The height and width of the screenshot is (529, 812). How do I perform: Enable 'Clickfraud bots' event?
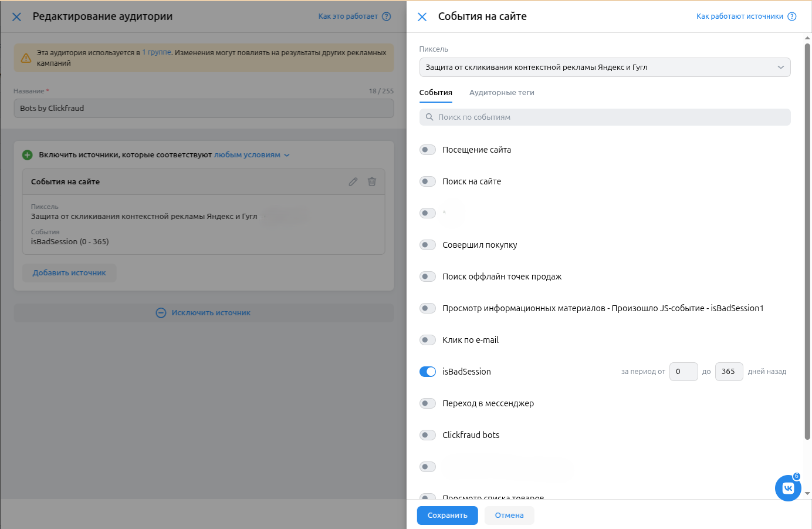coord(428,435)
